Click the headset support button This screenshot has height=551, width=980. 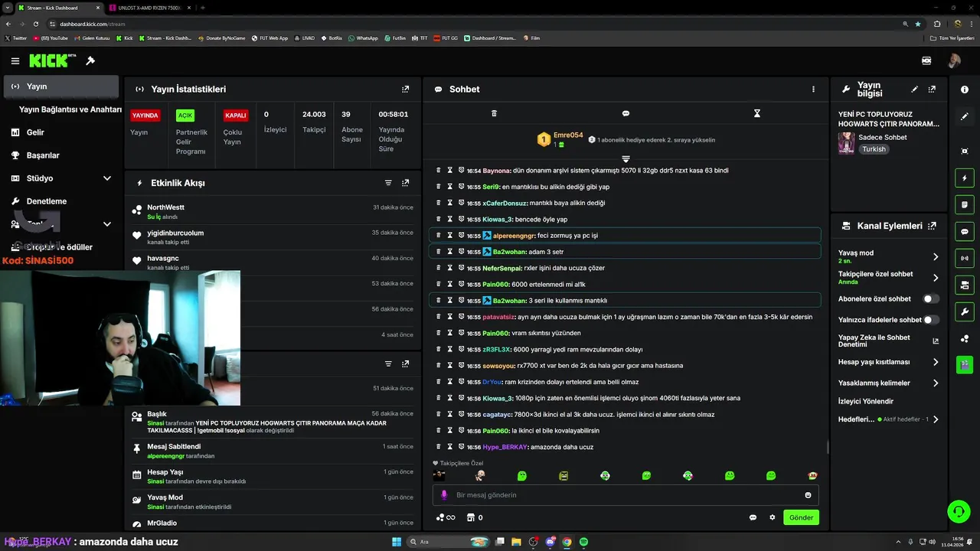959,510
